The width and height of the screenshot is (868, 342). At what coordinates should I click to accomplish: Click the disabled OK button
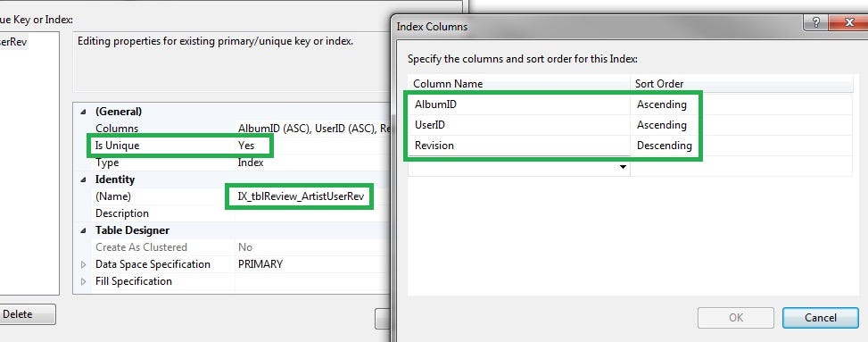(736, 318)
